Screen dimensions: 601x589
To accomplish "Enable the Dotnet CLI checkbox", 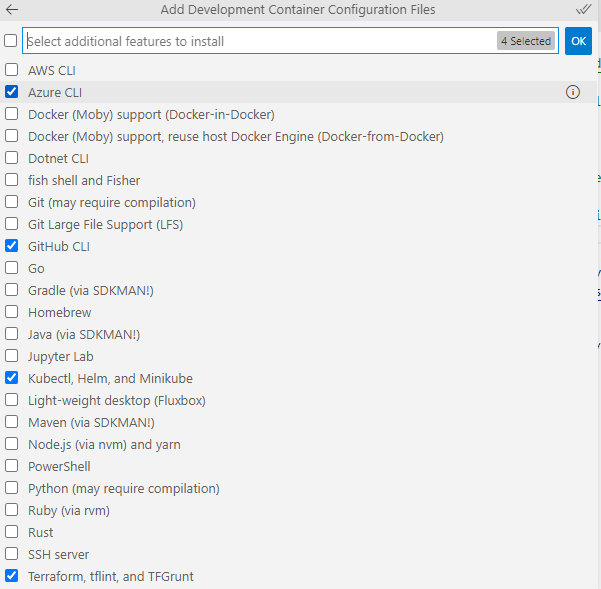I will point(11,158).
